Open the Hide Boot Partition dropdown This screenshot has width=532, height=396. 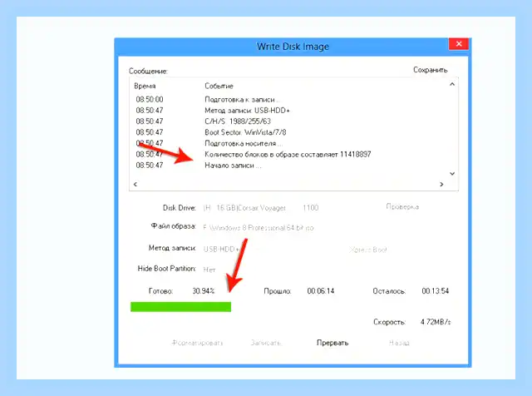click(209, 270)
